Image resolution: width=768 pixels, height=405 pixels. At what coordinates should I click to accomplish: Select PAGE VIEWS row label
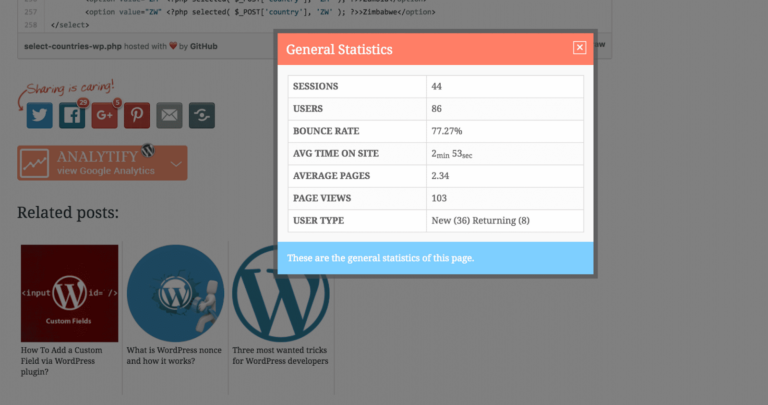322,198
